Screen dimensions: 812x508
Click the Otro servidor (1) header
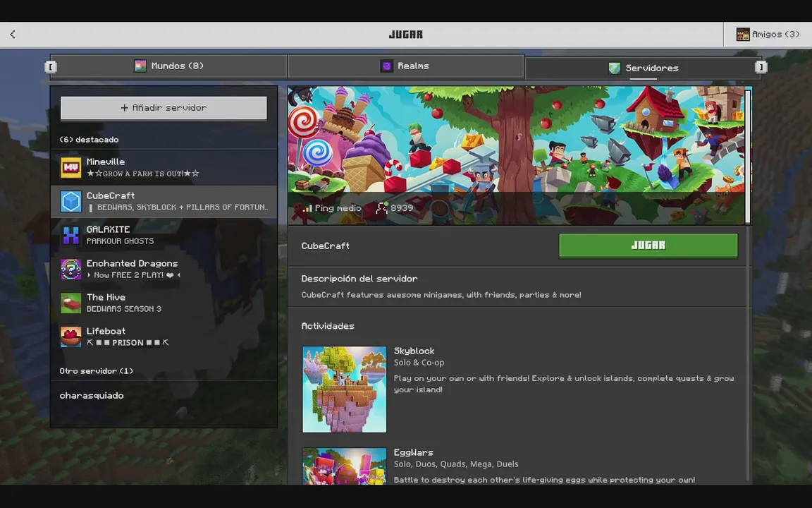click(97, 370)
